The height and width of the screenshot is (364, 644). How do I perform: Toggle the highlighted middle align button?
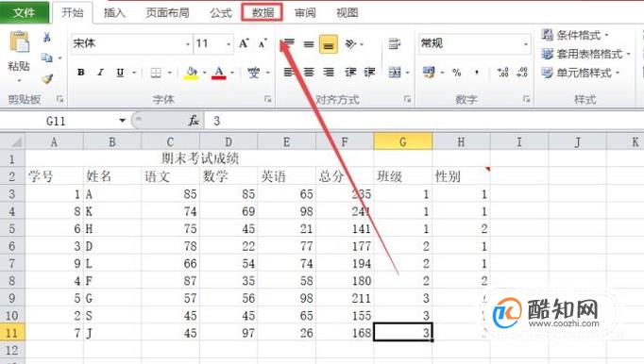329,44
